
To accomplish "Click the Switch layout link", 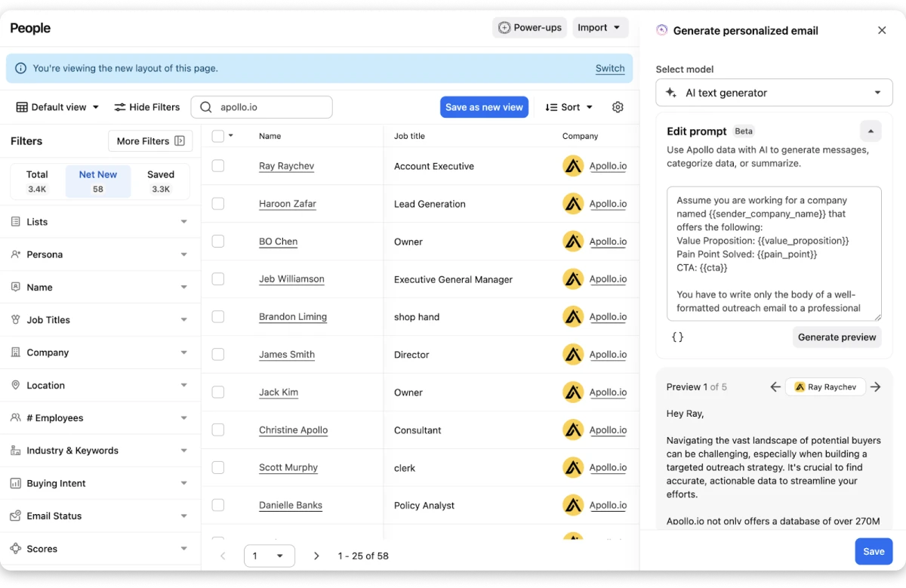I will (610, 68).
